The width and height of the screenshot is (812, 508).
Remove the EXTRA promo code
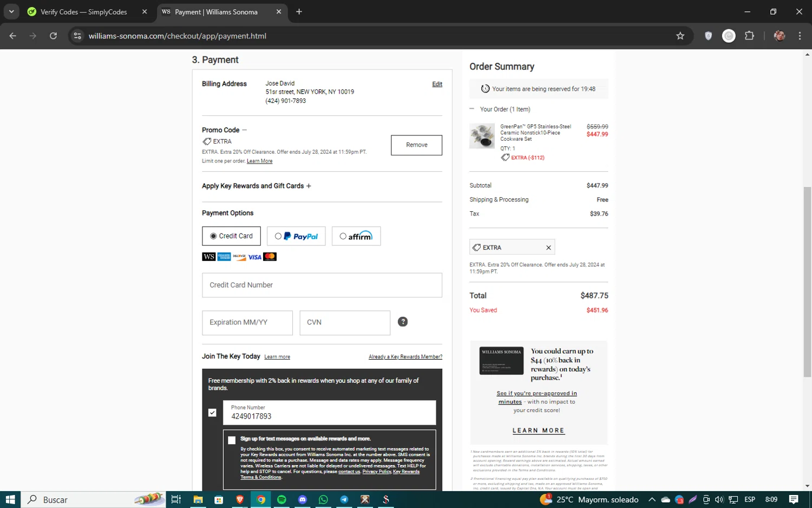pos(416,145)
